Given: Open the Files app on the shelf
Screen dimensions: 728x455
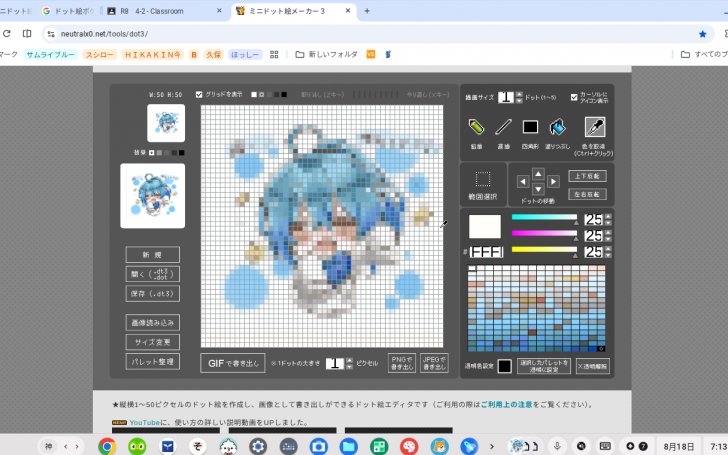Looking at the screenshot, I should click(x=348, y=447).
